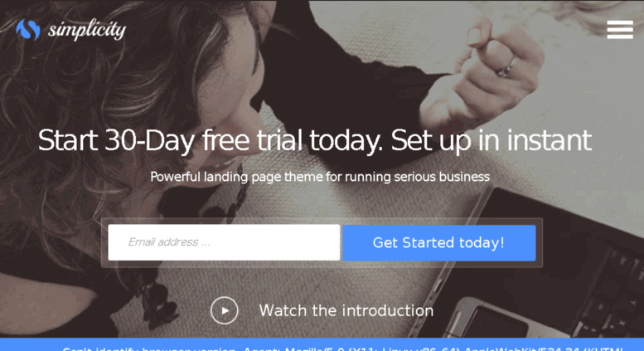
Task: Click the circular play icon
Action: [225, 310]
